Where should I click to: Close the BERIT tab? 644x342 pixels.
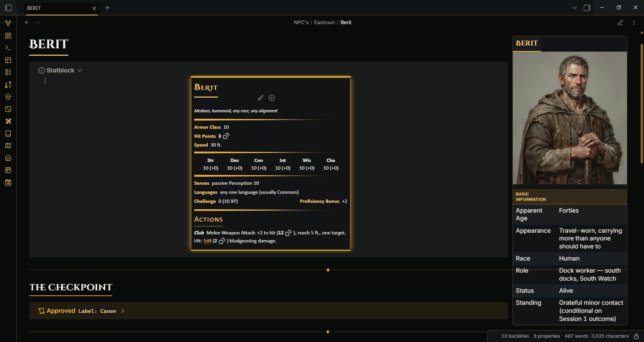pos(94,8)
